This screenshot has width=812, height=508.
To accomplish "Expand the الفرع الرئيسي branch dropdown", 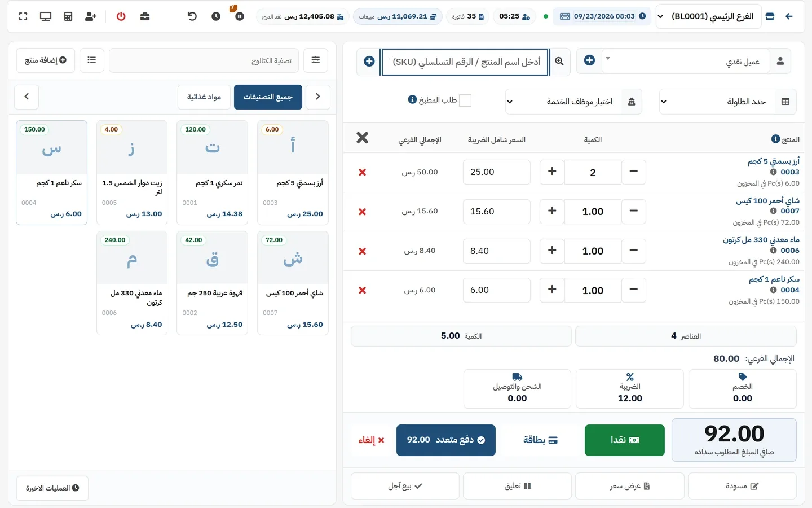I will (708, 16).
